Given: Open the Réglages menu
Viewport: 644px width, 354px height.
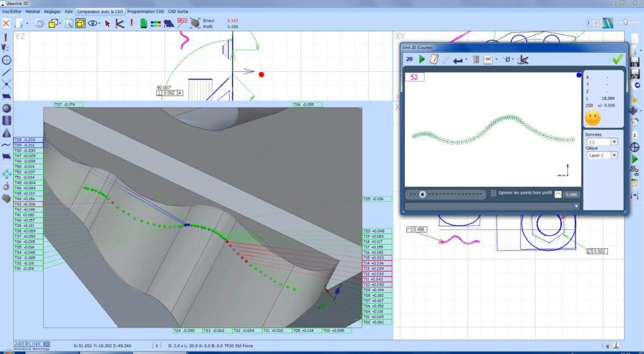Looking at the screenshot, I should pyautogui.click(x=52, y=11).
